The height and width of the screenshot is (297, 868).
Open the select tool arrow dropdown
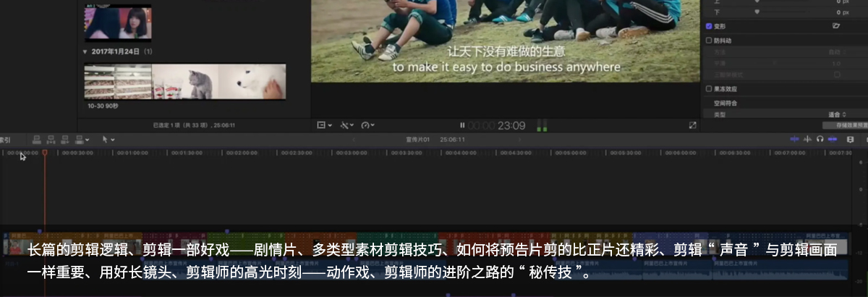tap(108, 139)
